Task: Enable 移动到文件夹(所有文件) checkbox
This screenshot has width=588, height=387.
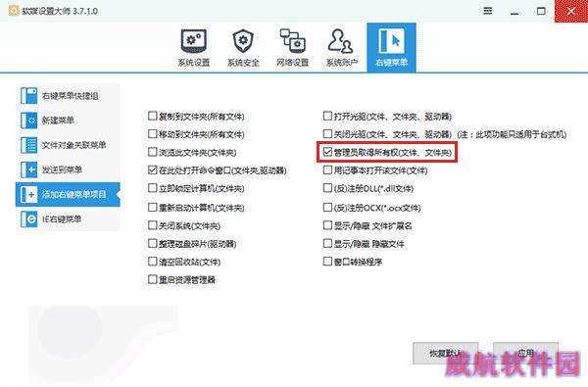Action: click(x=152, y=134)
